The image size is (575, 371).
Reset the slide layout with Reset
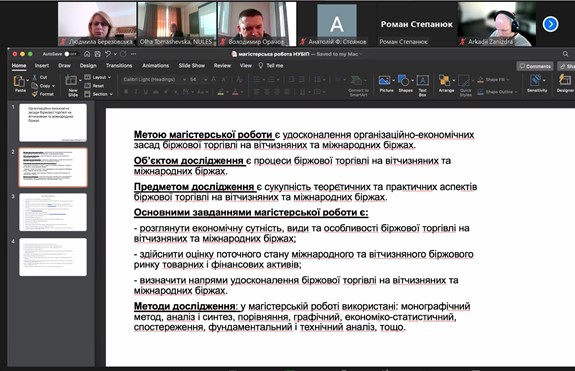tap(94, 86)
